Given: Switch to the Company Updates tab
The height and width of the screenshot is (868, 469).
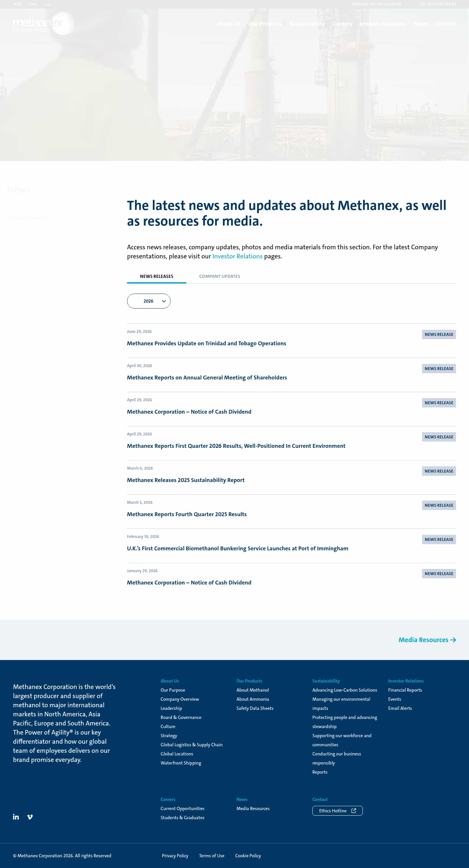Looking at the screenshot, I should pyautogui.click(x=220, y=276).
